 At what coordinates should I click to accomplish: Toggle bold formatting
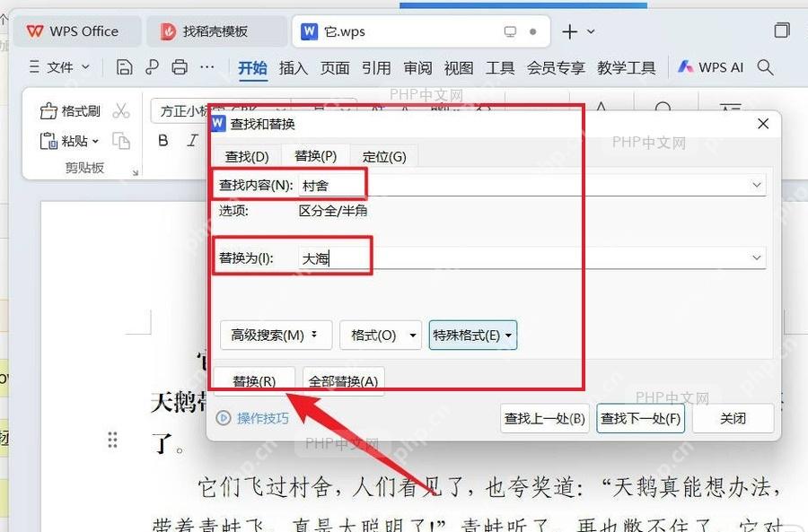pyautogui.click(x=163, y=140)
